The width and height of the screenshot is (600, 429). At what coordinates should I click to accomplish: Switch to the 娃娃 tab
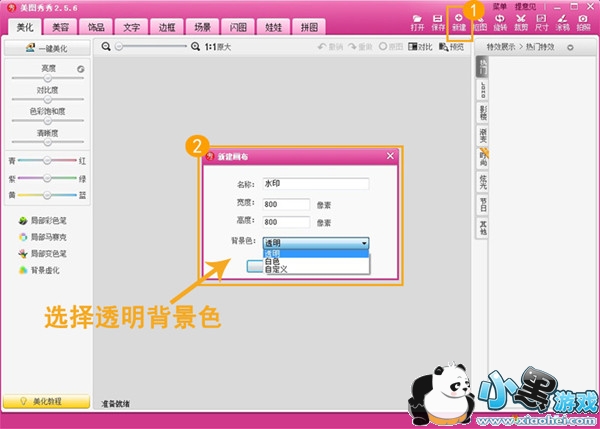274,27
